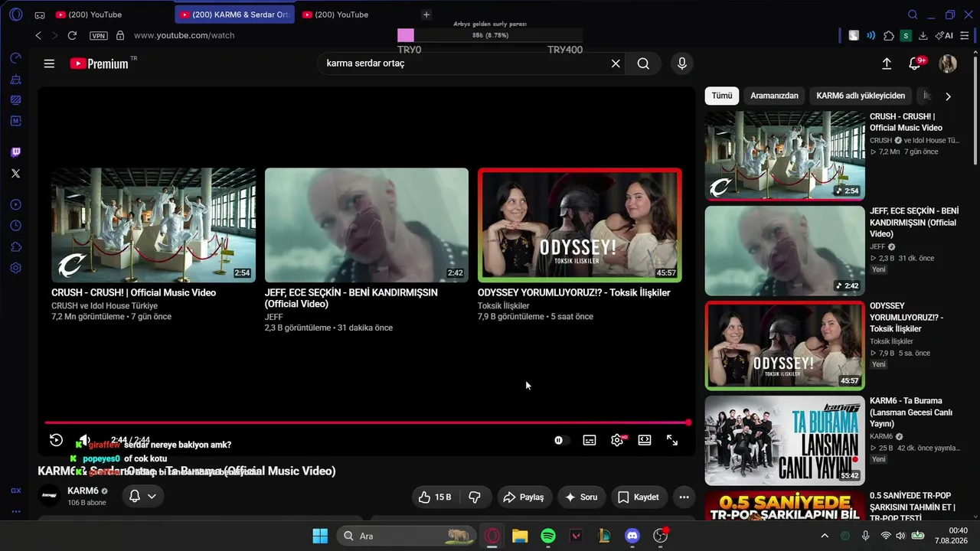Open the KARM6 channel name link
The image size is (980, 551).
click(83, 491)
